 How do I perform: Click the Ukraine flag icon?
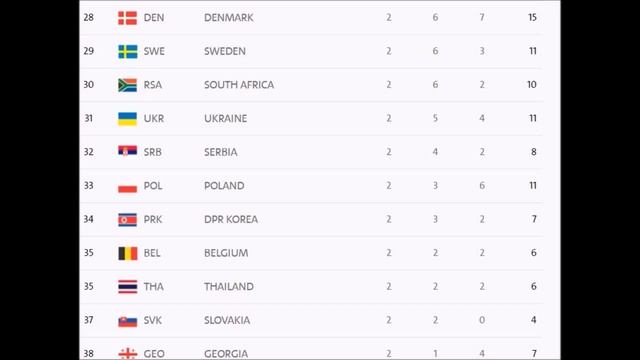coord(127,119)
